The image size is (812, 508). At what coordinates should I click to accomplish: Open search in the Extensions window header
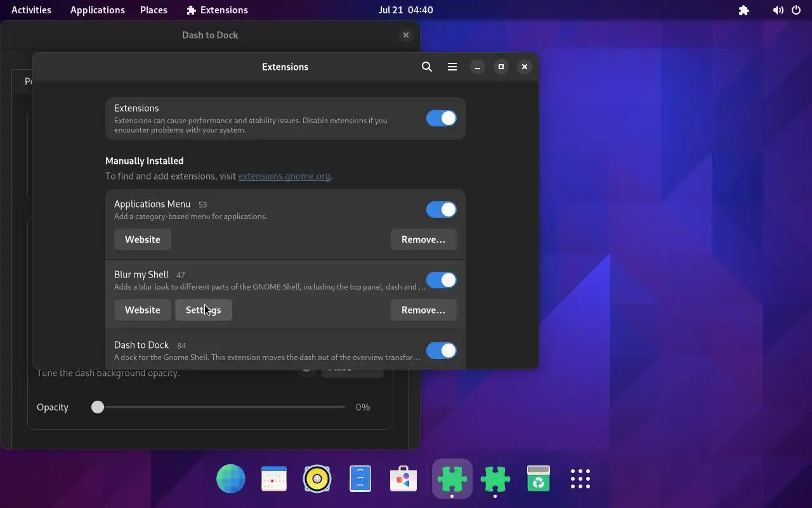(x=427, y=67)
